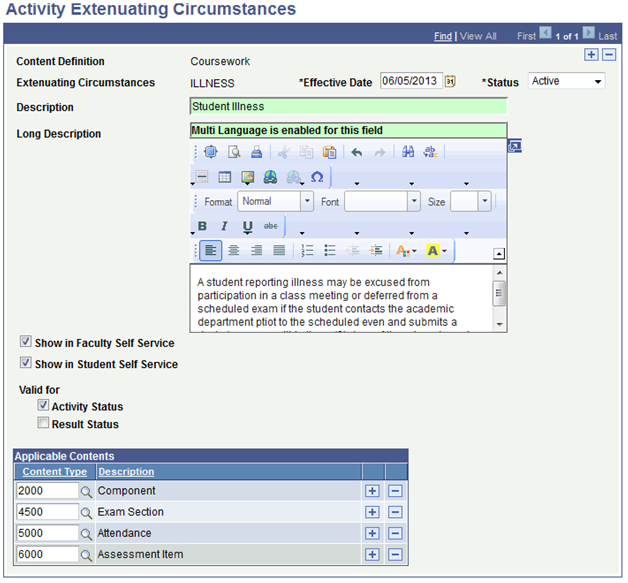Delete the Exam Section row
The image size is (628, 583).
(395, 512)
